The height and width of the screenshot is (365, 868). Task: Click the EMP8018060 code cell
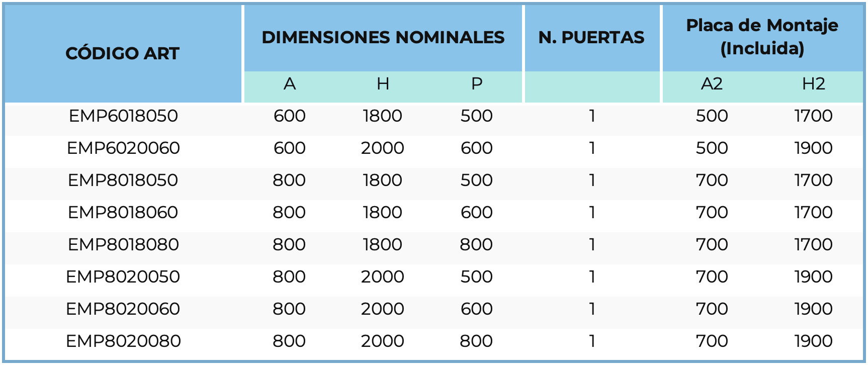(123, 213)
